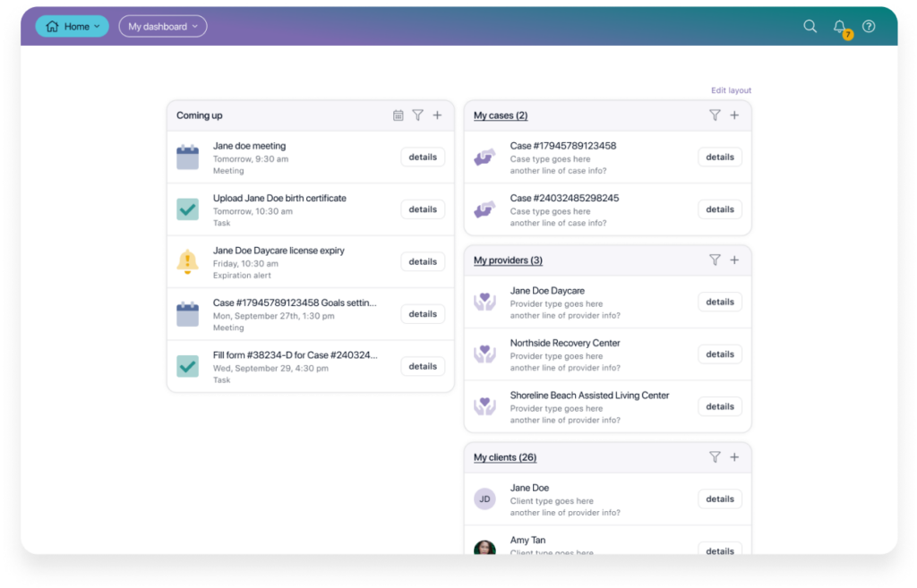Open calendar view icon in Coming up
Screen dimensions: 917x588
399,115
